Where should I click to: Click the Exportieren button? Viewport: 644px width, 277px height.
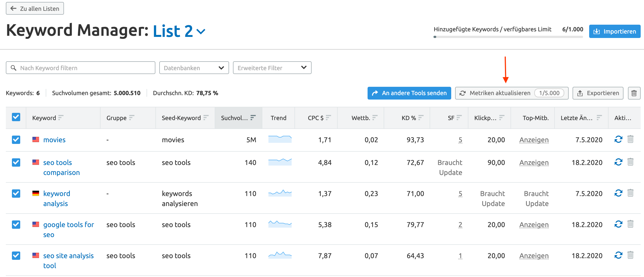pyautogui.click(x=598, y=93)
